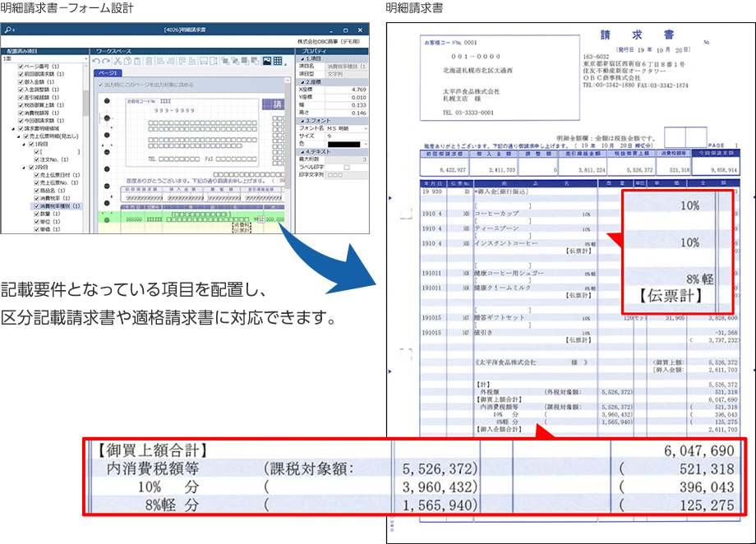Click the Copy icon in workspace toolbar
The height and width of the screenshot is (544, 756).
pos(127,62)
